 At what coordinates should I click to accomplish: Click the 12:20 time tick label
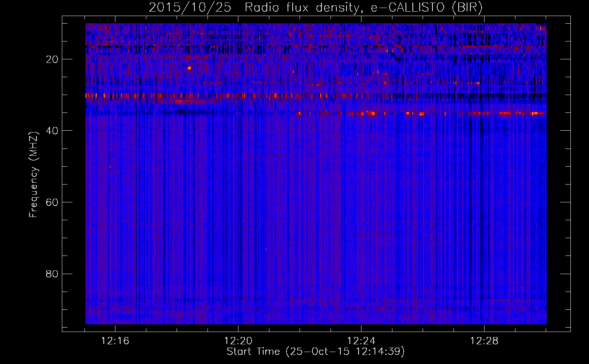coord(238,341)
